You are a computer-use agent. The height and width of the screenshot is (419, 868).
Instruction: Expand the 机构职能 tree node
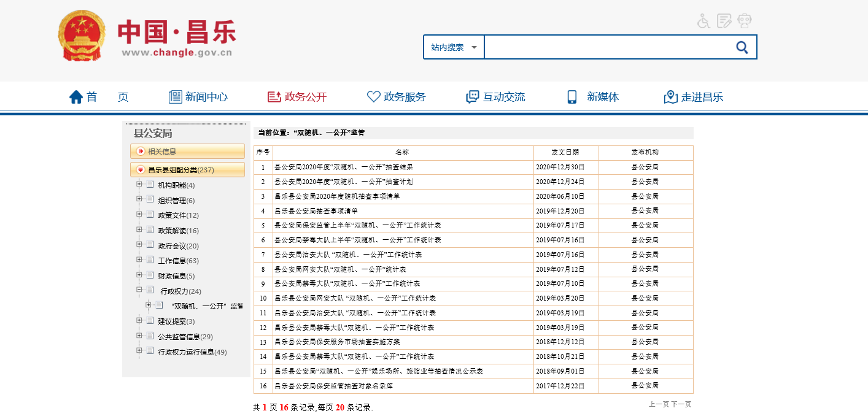[x=139, y=185]
